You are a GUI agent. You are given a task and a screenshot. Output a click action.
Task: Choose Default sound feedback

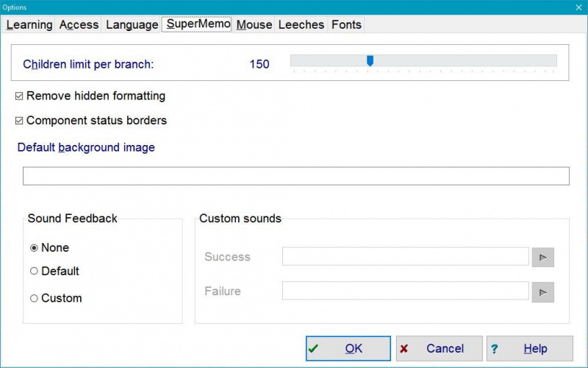point(34,271)
